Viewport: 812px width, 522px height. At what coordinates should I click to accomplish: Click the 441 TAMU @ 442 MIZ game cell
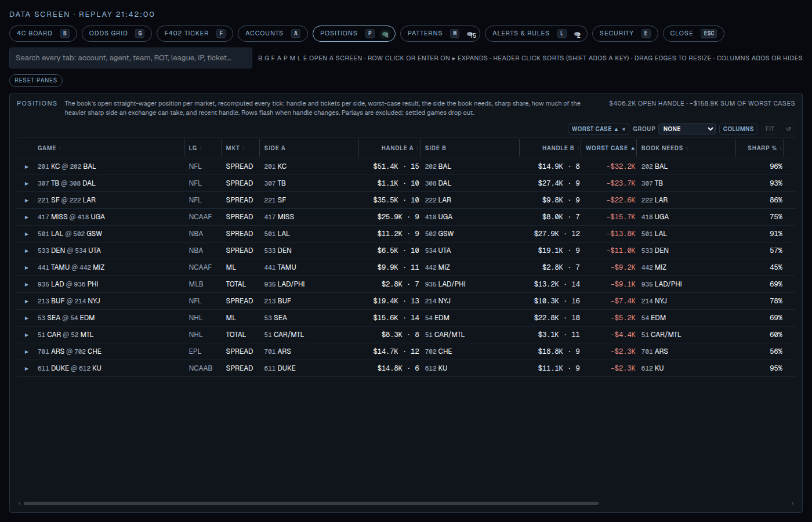[71, 267]
